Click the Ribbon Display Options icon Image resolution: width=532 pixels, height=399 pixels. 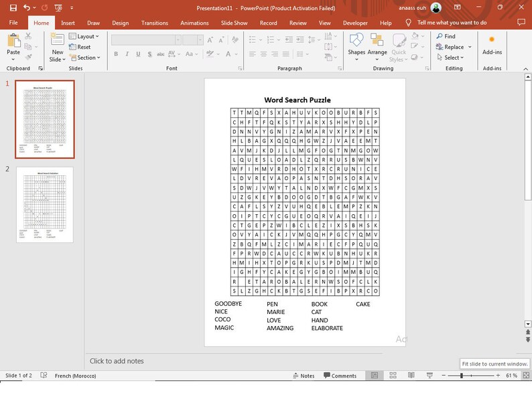coord(458,7)
